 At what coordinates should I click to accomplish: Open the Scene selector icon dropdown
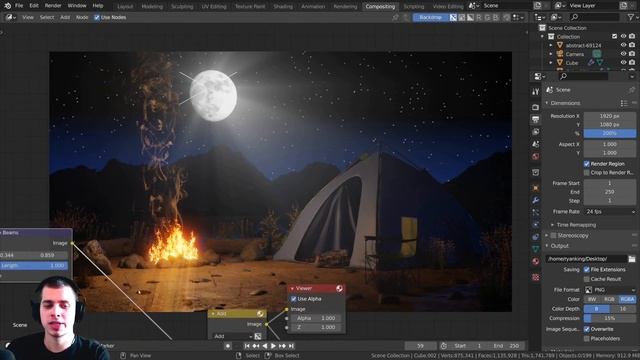pos(473,6)
